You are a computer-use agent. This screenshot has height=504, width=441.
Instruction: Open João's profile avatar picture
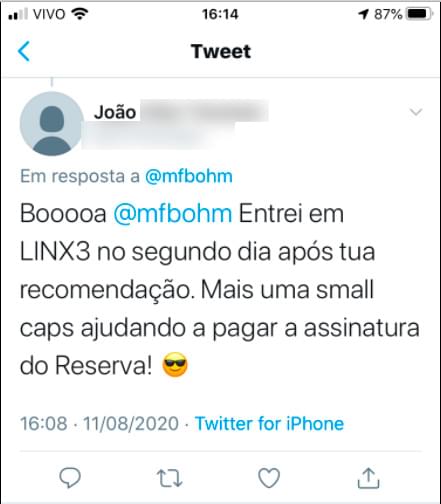point(52,124)
